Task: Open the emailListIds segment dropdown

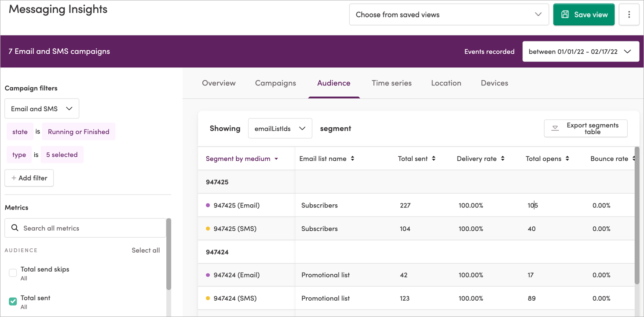Action: 280,129
